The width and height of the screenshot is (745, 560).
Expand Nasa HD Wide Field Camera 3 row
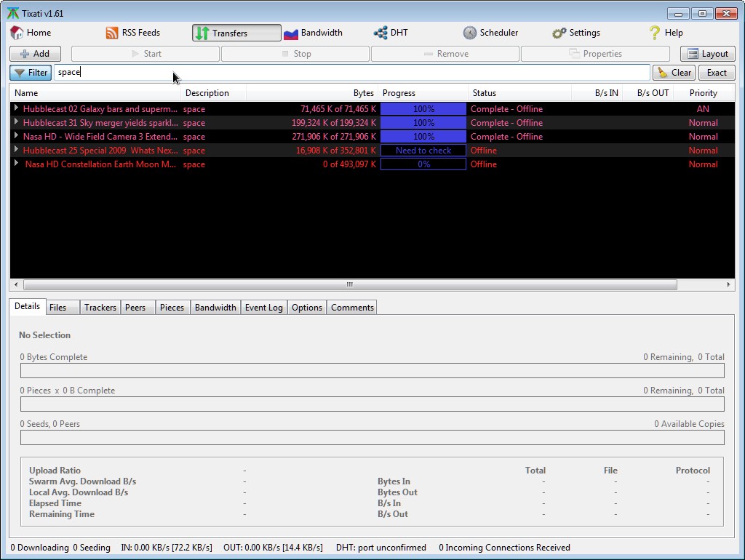16,135
